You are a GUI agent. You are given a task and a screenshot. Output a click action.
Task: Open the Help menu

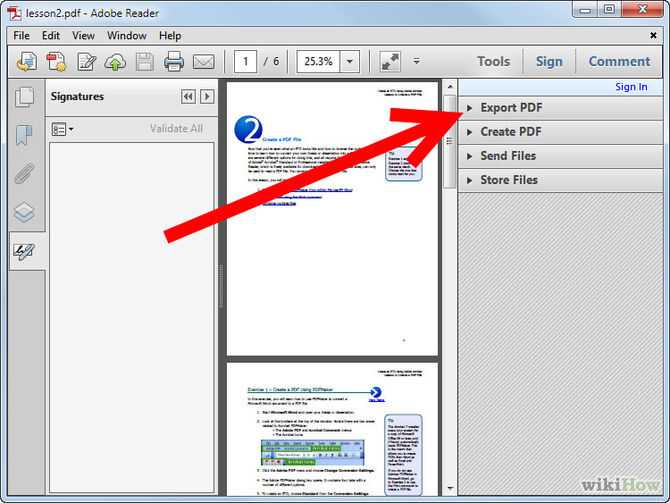(170, 35)
